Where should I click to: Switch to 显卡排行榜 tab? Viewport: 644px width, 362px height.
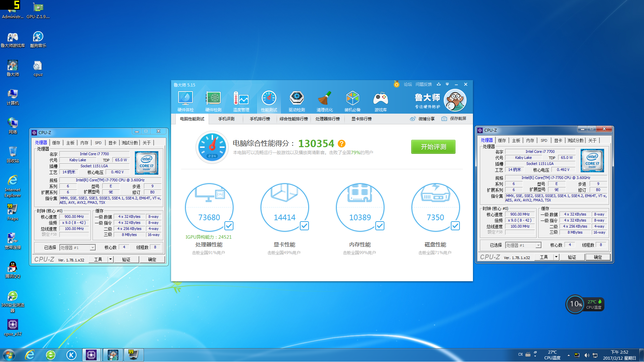pos(362,119)
